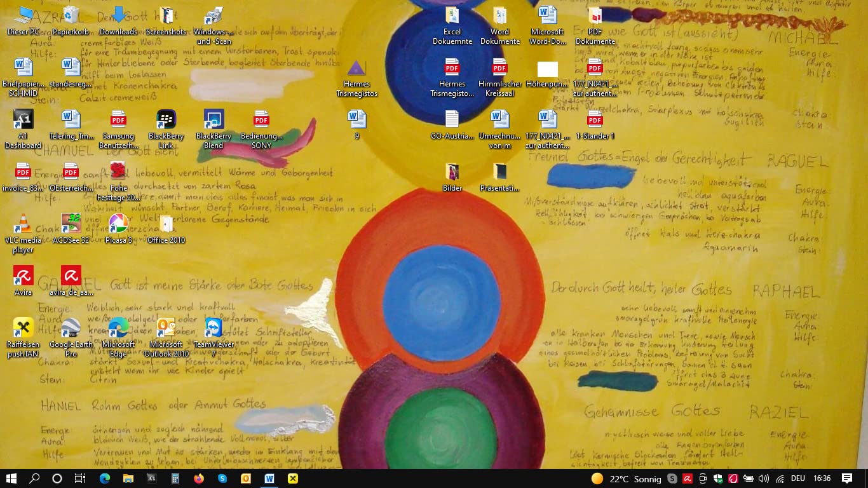This screenshot has height=488, width=868.
Task: Open Cortana circle in the taskbar
Action: point(57,478)
